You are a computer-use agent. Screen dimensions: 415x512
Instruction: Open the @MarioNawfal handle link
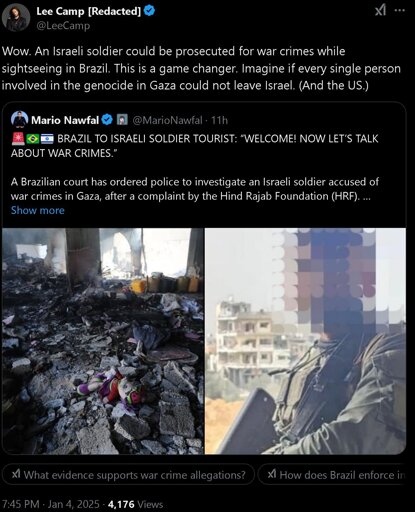click(x=168, y=120)
